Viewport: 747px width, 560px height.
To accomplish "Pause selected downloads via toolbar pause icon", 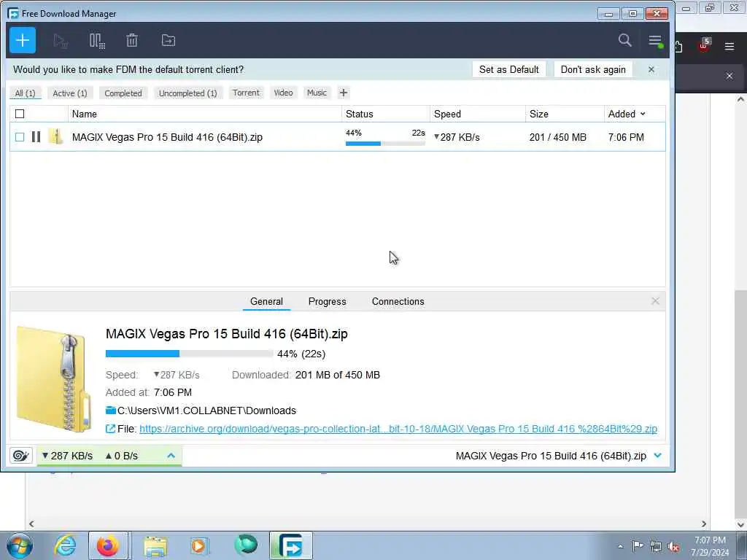I will [97, 41].
